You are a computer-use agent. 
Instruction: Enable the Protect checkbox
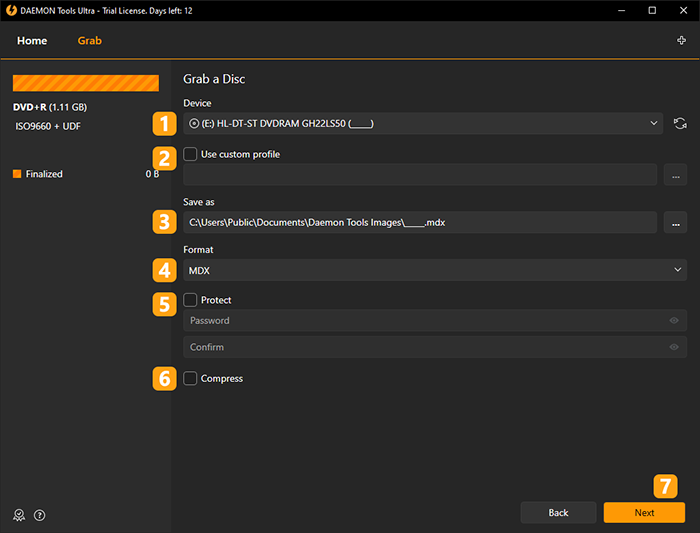[x=190, y=300]
